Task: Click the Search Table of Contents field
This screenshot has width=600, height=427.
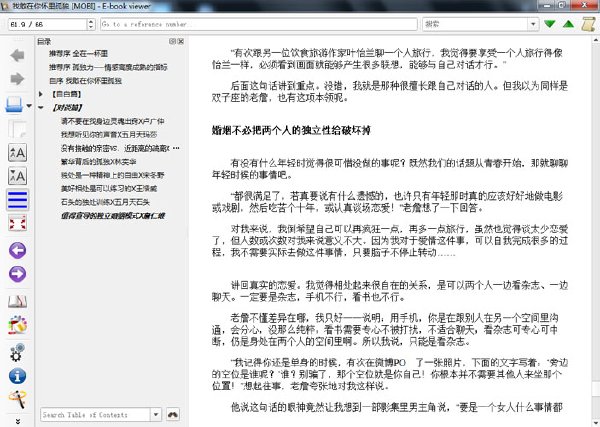Action: coord(96,415)
